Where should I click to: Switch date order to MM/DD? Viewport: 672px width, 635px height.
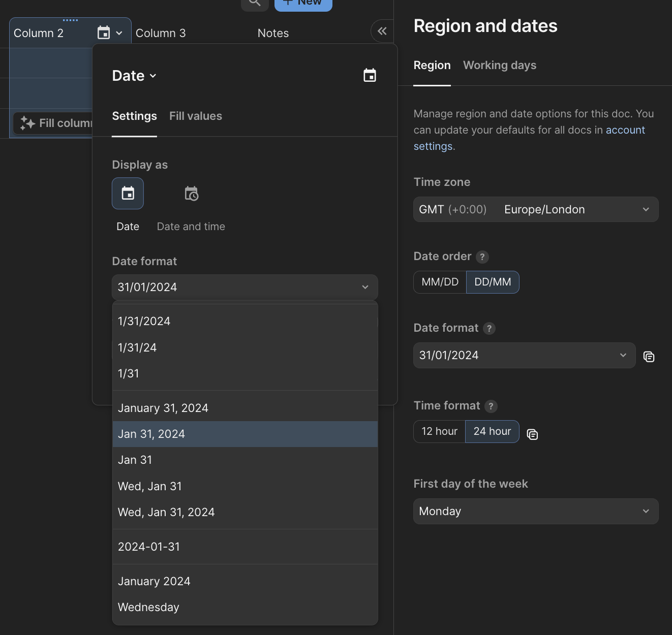(x=440, y=282)
